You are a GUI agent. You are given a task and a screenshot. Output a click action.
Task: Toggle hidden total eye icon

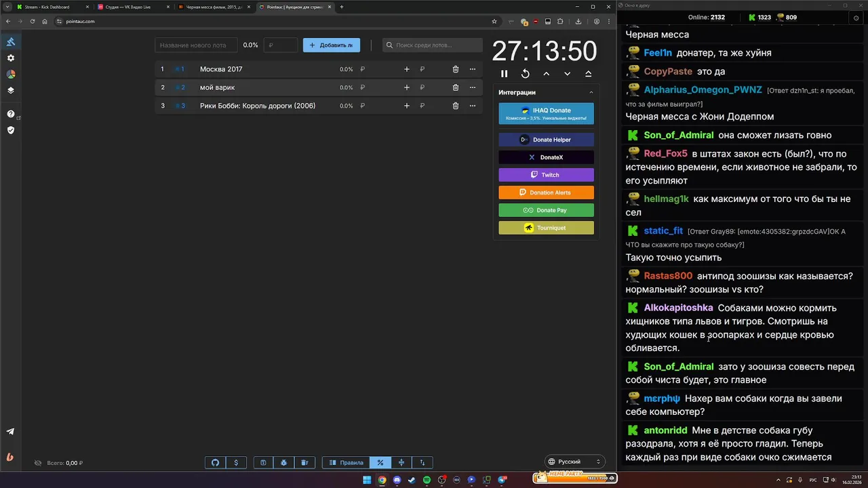[38, 463]
